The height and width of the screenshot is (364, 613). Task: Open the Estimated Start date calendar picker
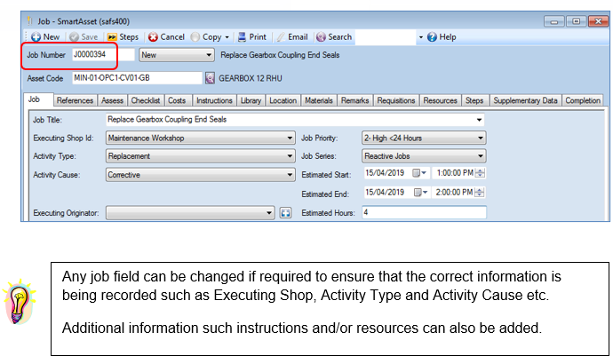420,173
